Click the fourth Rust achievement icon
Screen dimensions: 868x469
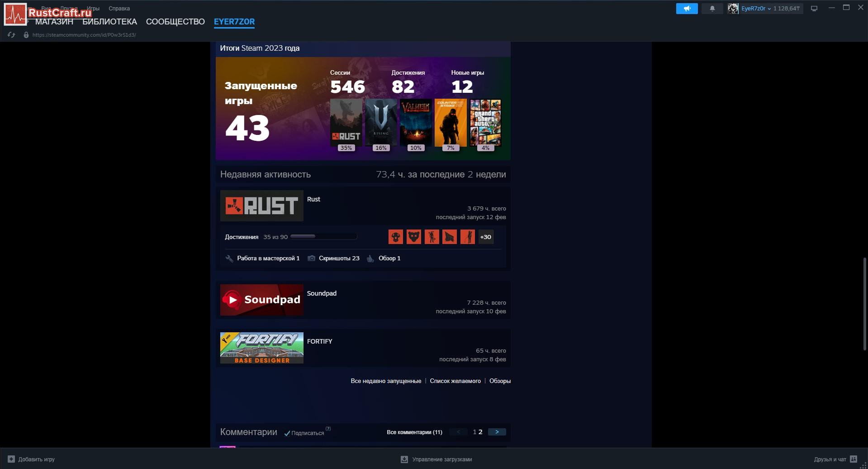pos(450,237)
